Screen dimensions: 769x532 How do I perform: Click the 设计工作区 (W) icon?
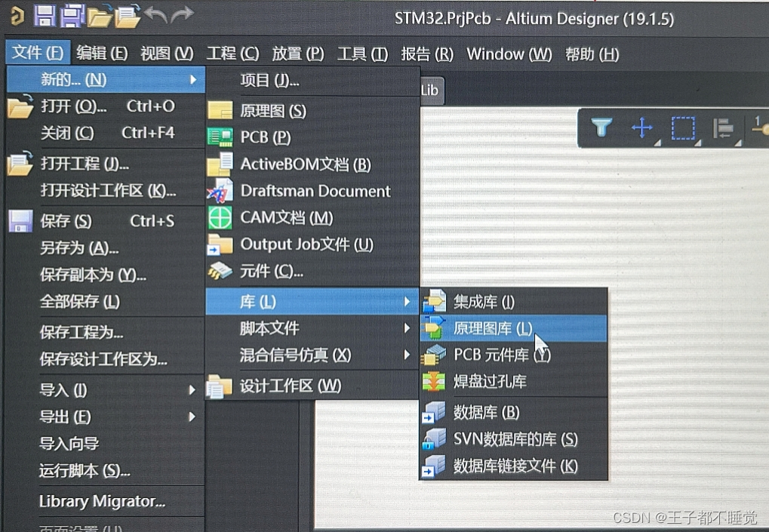(219, 386)
